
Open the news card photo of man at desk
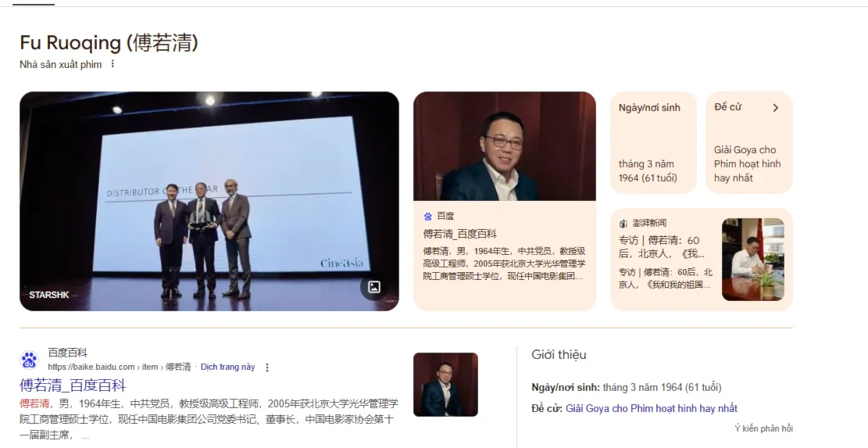pos(753,259)
